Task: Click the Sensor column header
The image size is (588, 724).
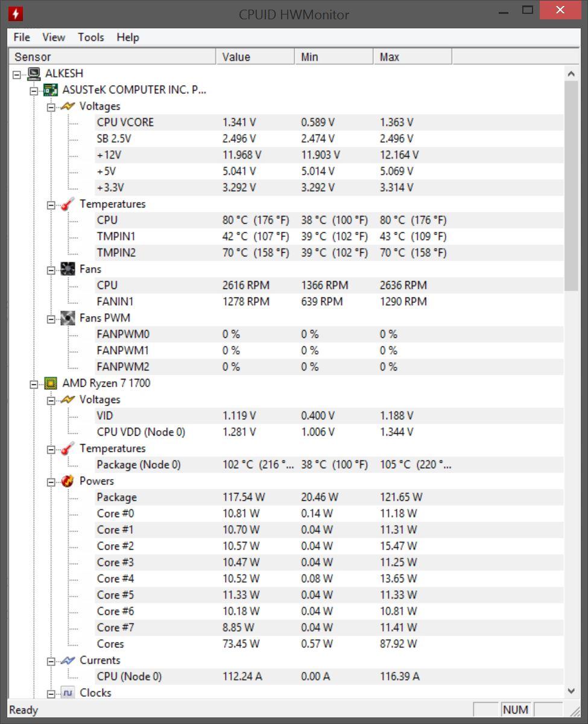Action: click(x=112, y=57)
